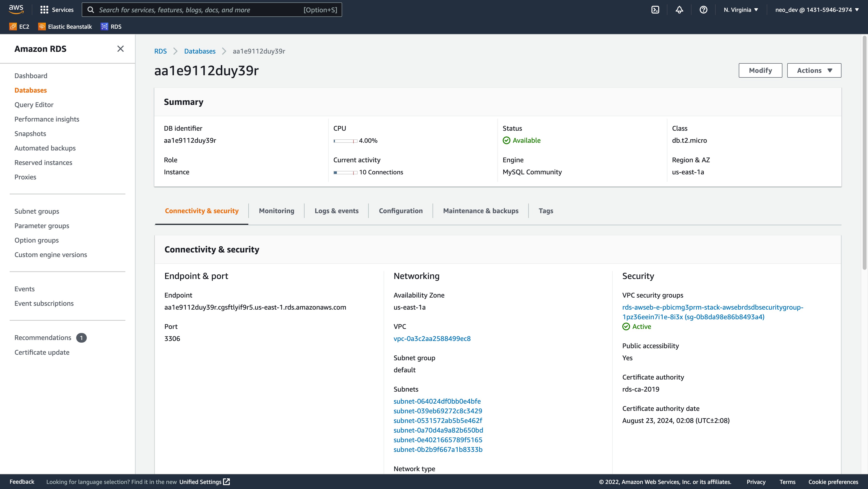
Task: Go to Databases breadcrumb link
Action: pos(200,51)
